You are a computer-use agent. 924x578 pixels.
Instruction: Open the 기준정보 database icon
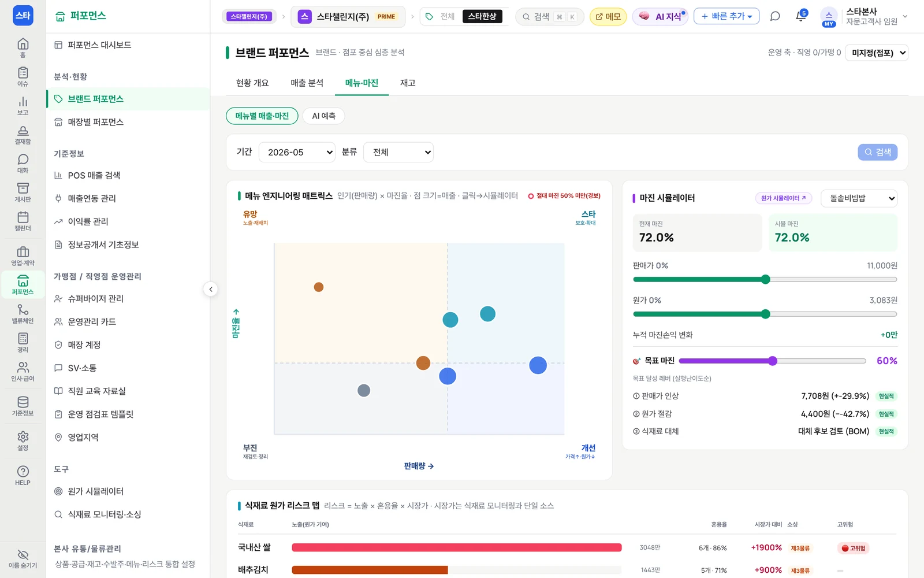coord(23,406)
